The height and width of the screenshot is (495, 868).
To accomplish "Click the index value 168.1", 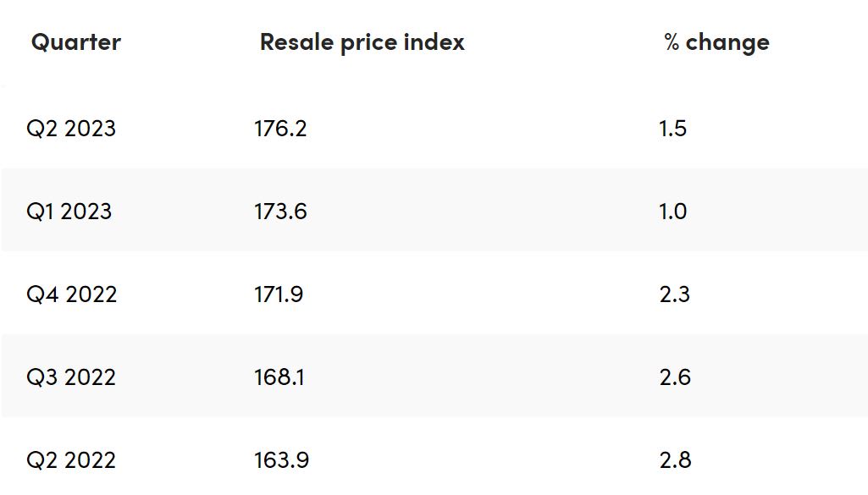I will (279, 377).
